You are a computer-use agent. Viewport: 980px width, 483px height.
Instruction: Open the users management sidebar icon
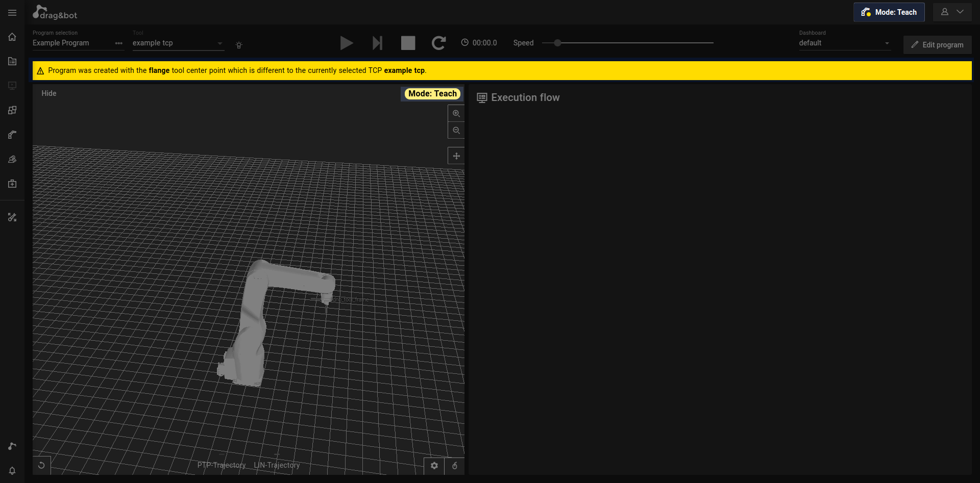point(12,159)
